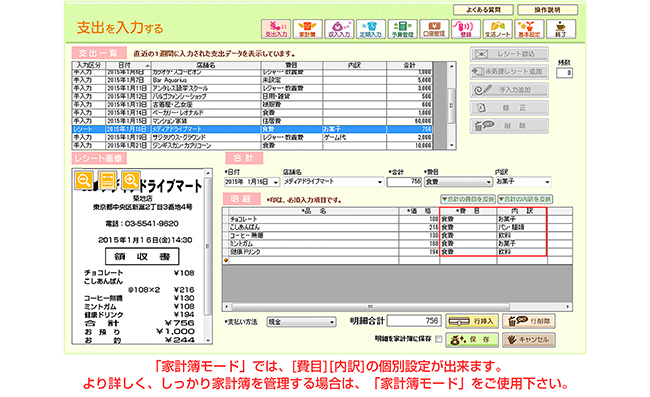
Task: Open the 基本設定 basic settings
Action: click(x=529, y=29)
